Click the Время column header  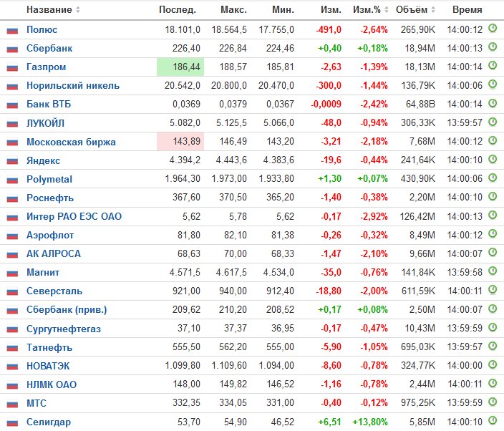(467, 9)
